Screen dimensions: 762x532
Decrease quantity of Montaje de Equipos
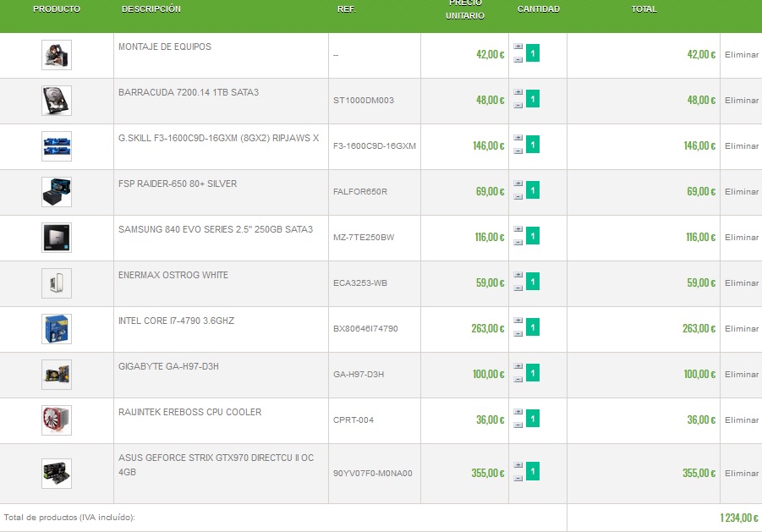(x=518, y=60)
